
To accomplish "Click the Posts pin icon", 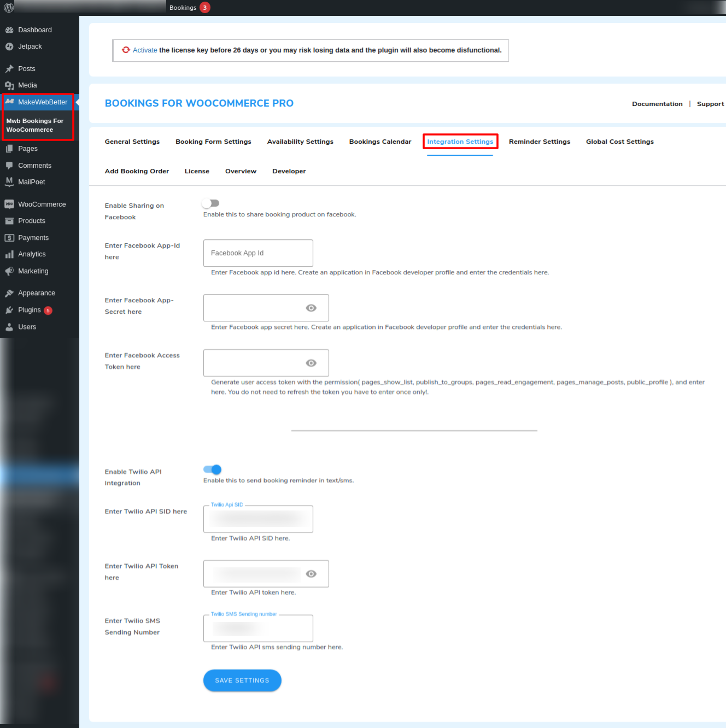I will 9,69.
